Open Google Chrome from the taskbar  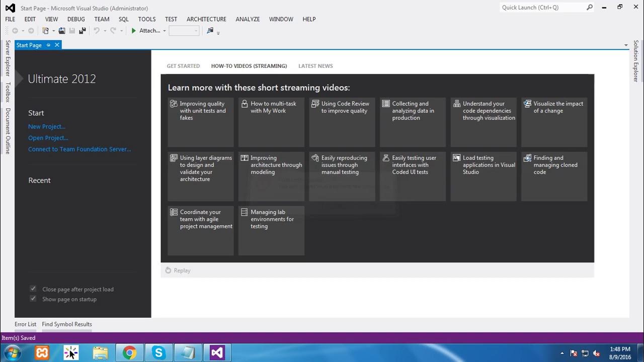click(130, 353)
